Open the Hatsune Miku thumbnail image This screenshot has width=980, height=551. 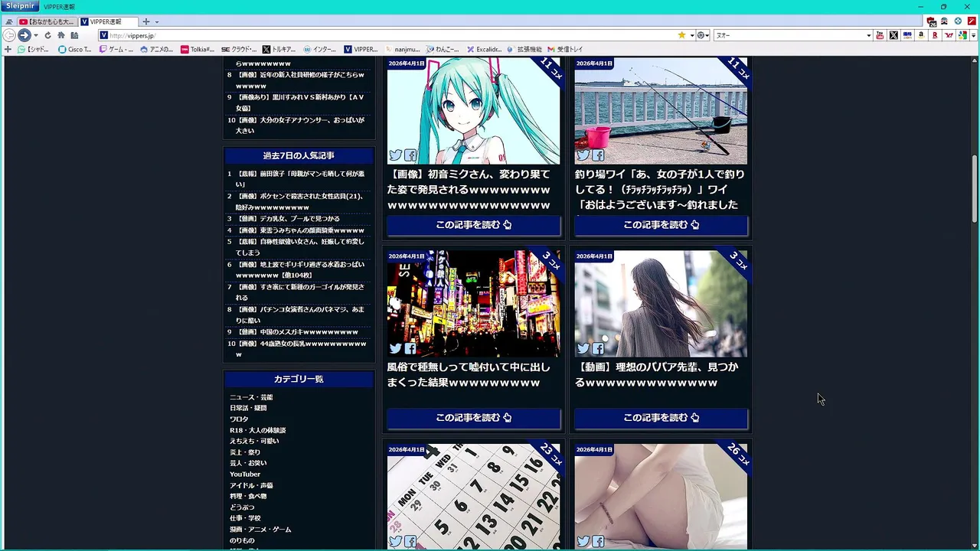[x=474, y=111]
